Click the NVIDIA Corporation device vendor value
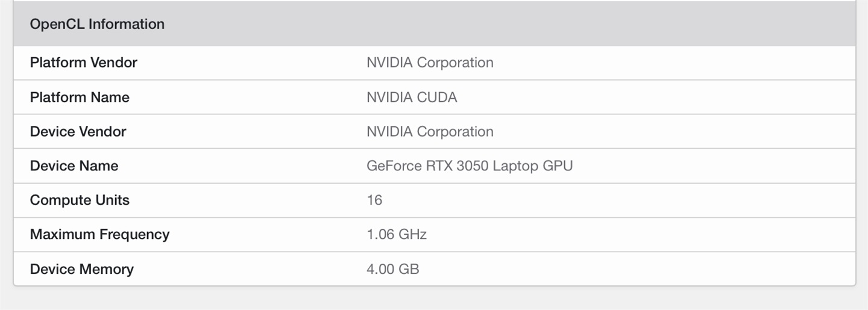Image resolution: width=868 pixels, height=310 pixels. 430,131
